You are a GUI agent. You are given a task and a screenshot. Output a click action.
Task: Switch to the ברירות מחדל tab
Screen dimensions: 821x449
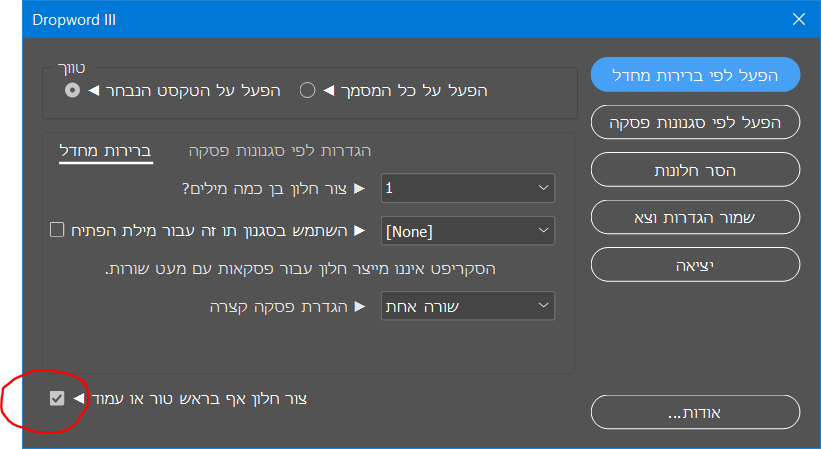(105, 151)
